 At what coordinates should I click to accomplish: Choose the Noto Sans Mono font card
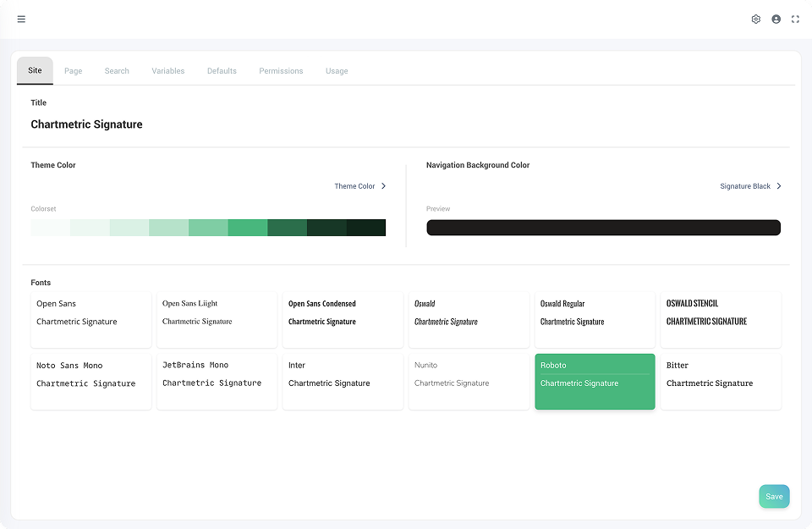point(91,382)
